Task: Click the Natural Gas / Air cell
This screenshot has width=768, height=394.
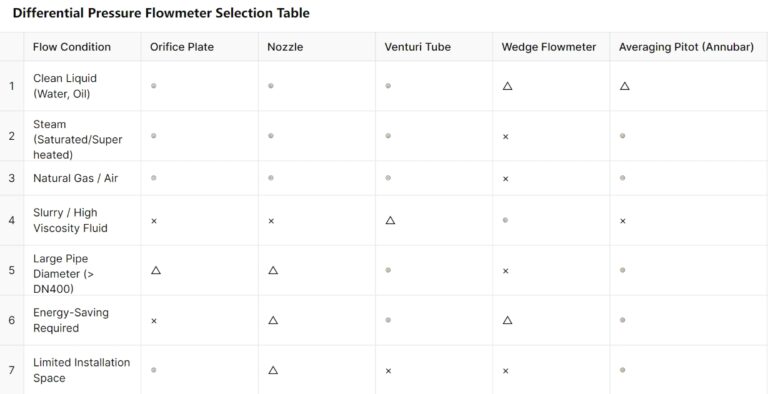Action: [x=82, y=178]
